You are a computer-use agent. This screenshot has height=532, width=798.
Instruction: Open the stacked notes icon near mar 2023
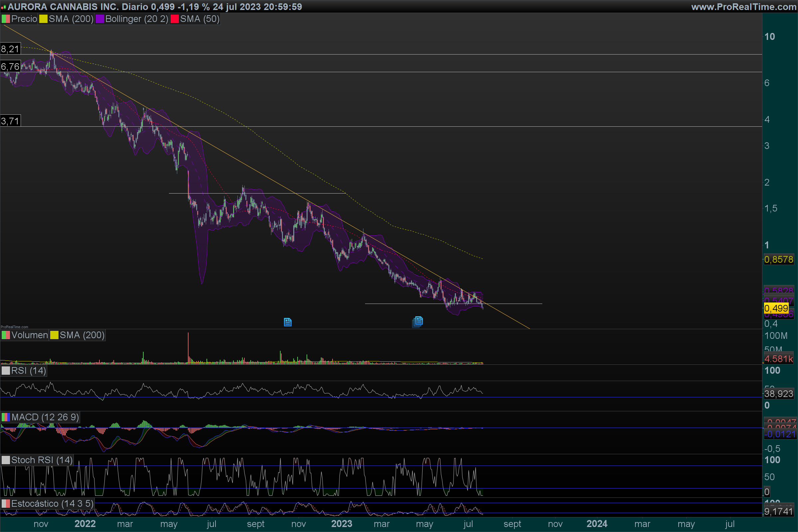coord(418,321)
